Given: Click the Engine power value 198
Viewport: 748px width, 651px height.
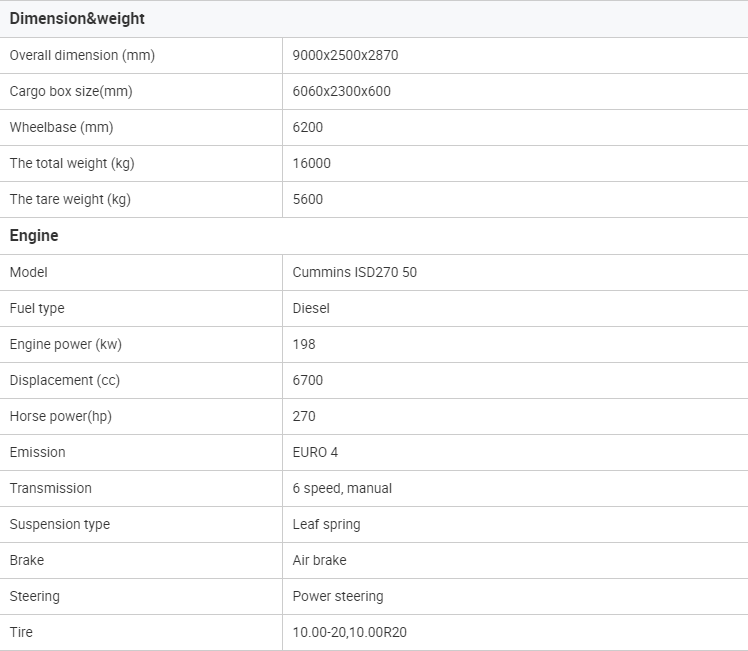Looking at the screenshot, I should 304,344.
